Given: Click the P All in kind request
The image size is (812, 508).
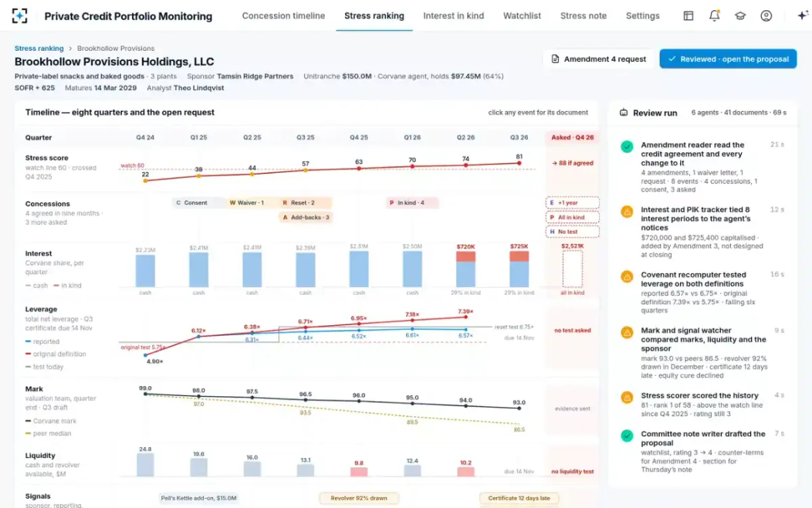Looking at the screenshot, I should click(572, 217).
